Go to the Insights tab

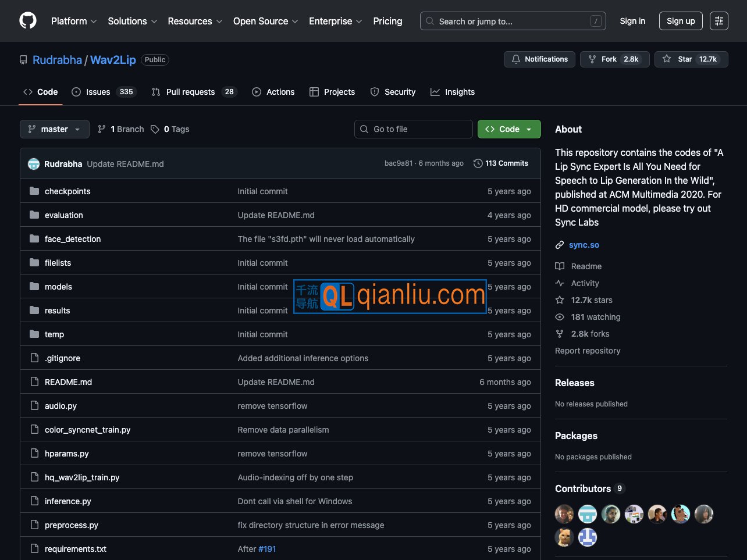click(x=453, y=92)
